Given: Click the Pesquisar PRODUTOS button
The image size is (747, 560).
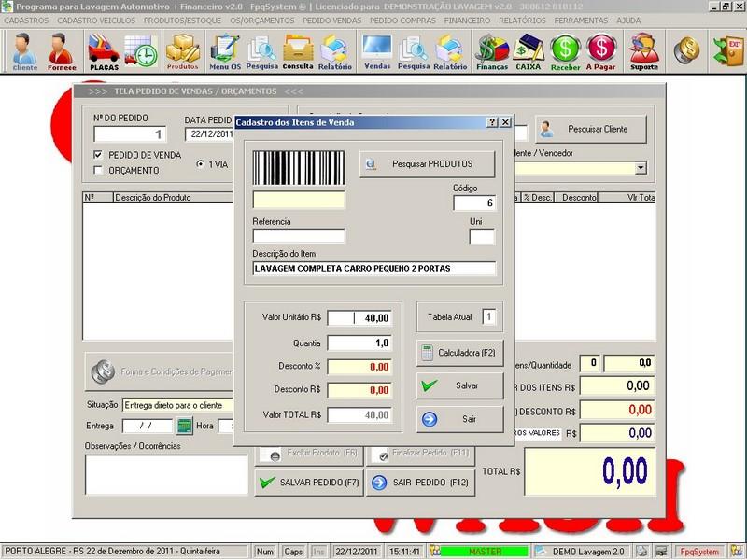Looking at the screenshot, I should click(427, 164).
